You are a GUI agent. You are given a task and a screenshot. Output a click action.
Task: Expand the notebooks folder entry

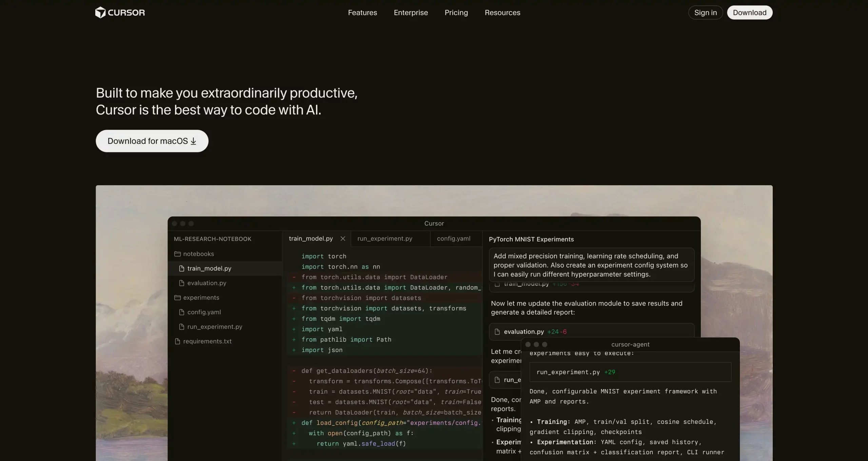click(x=198, y=254)
